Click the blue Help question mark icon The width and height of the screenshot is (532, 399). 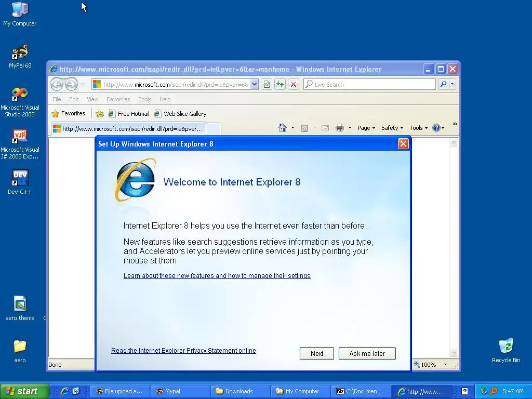point(436,128)
